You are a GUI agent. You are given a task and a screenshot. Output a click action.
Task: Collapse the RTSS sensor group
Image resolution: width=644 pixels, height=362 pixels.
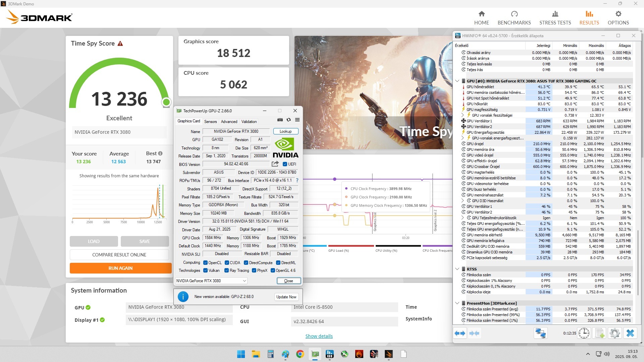pos(457,269)
